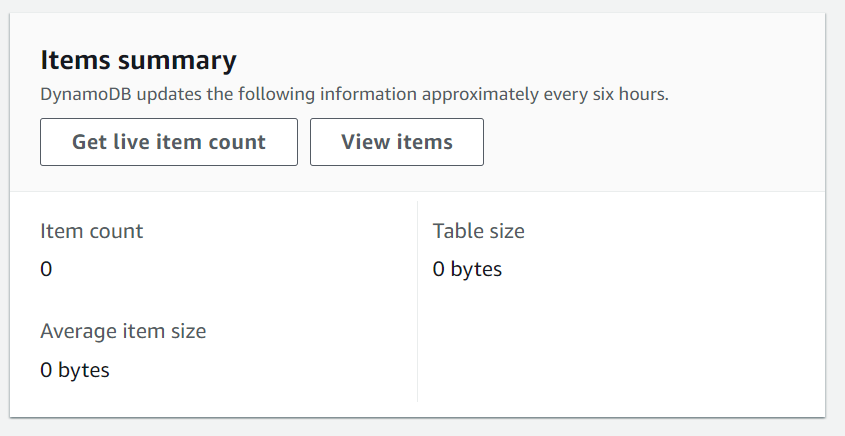Click the word bytes under Table size
The image size is (845, 436).
pos(476,269)
